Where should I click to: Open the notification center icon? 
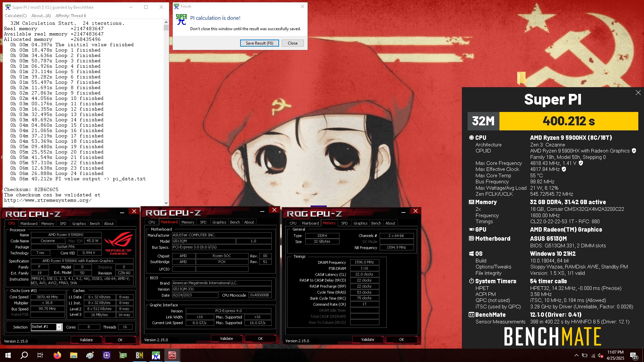(633, 355)
